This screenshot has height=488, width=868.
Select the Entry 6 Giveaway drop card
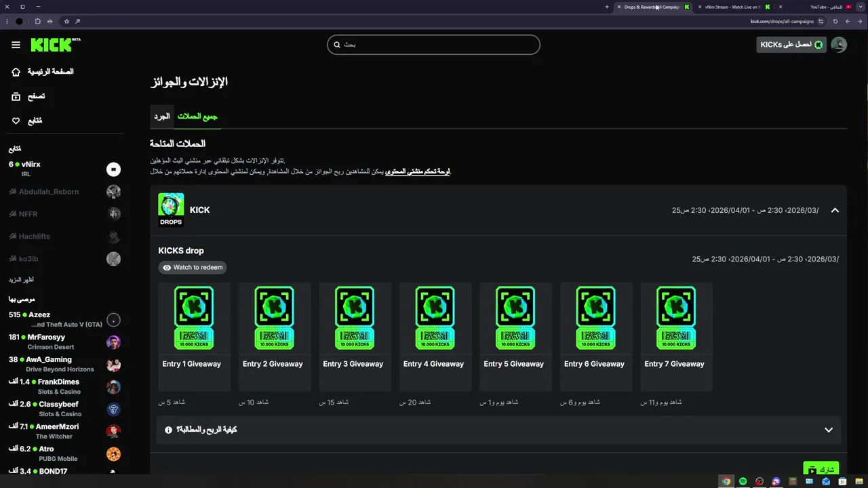click(x=595, y=337)
